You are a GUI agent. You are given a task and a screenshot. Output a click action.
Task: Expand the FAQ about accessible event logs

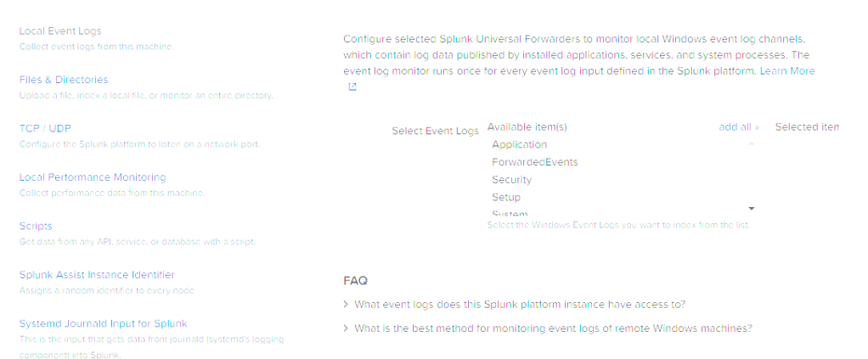pos(519,304)
